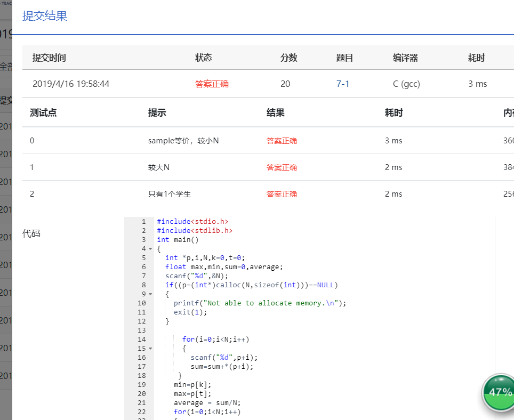Viewport: 514px width, 420px height.
Task: Click the compiler value C (gcc)
Action: (x=406, y=84)
